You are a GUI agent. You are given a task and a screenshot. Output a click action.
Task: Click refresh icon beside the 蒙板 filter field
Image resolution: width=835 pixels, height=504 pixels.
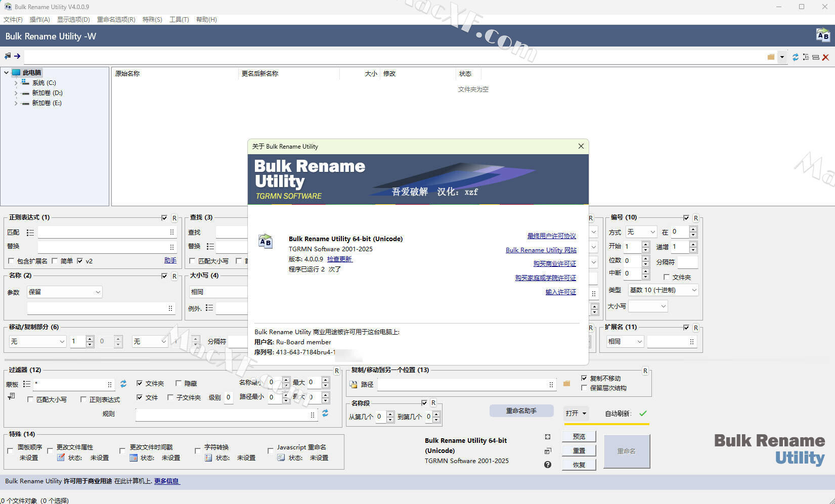pos(123,384)
